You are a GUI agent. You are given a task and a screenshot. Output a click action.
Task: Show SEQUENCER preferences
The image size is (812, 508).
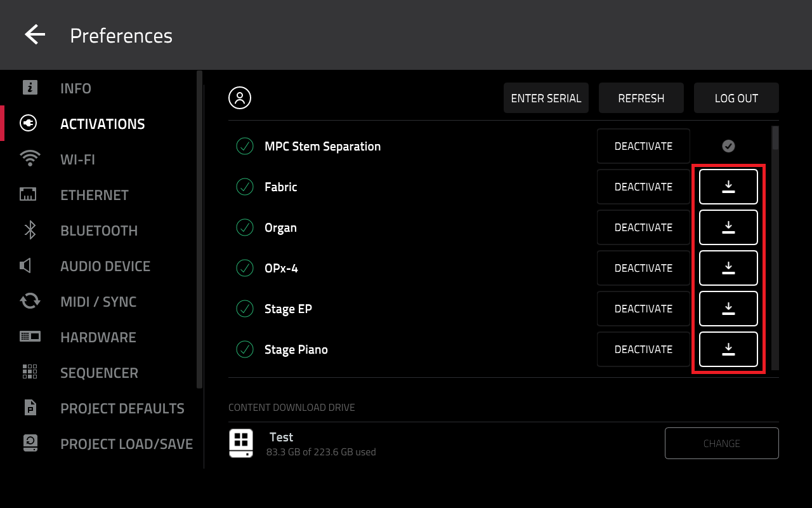pos(99,373)
